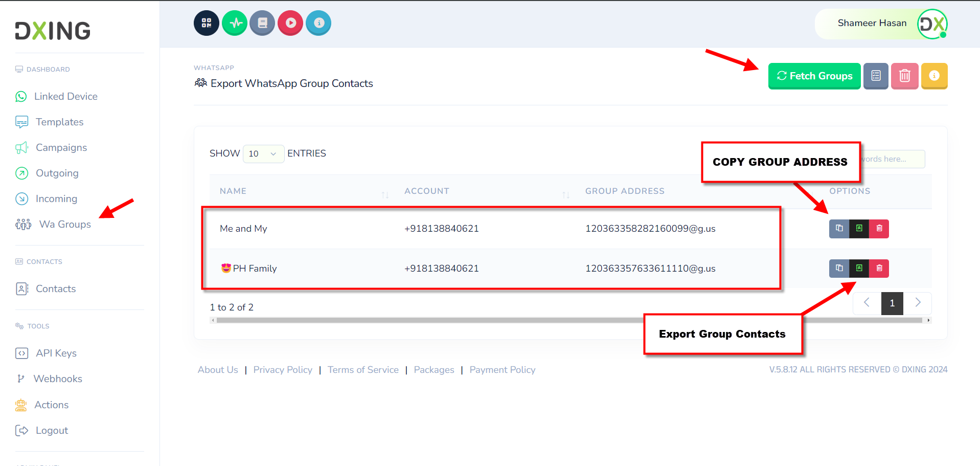Open API Keys tool
The height and width of the screenshot is (466, 980).
pos(46,353)
